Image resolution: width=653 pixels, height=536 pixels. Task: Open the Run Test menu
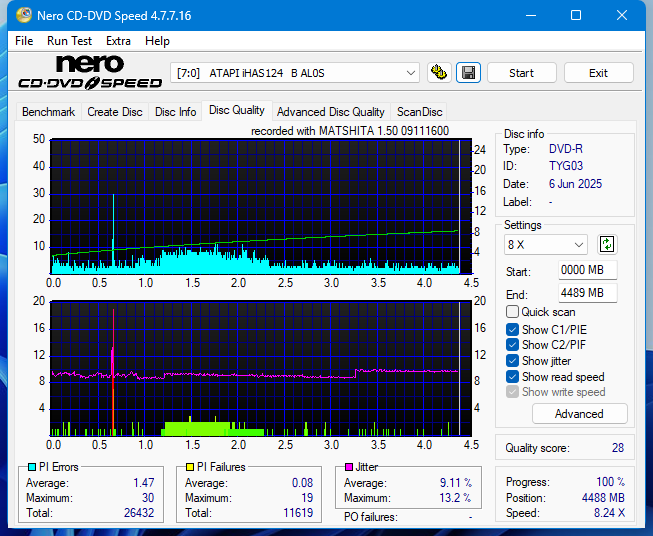click(x=69, y=41)
